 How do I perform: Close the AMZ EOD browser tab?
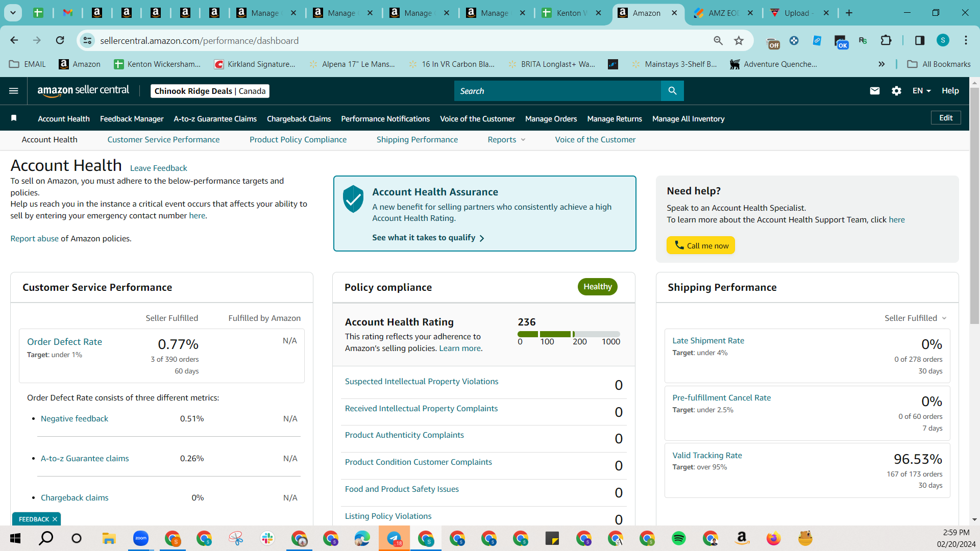pos(750,13)
